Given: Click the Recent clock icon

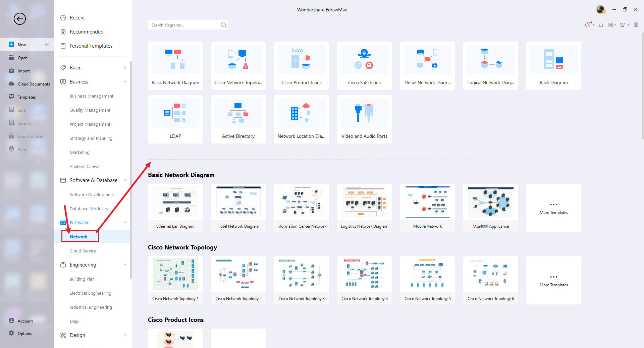Looking at the screenshot, I should (x=63, y=18).
